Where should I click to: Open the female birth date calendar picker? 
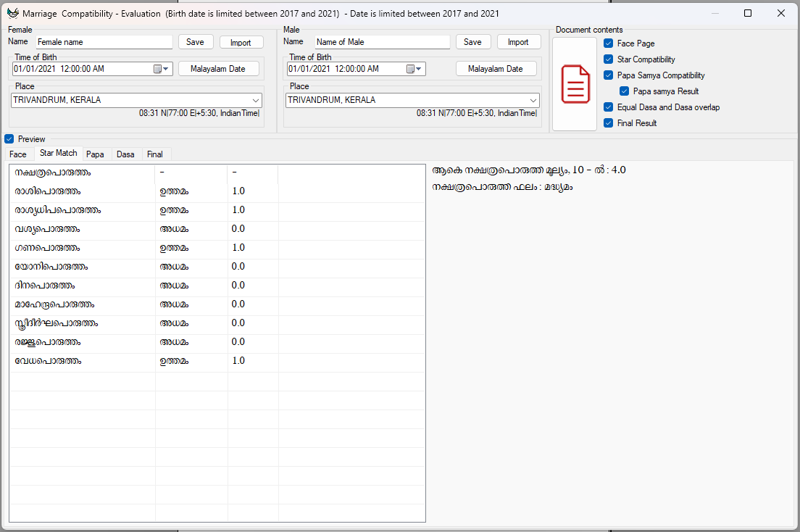tap(157, 70)
